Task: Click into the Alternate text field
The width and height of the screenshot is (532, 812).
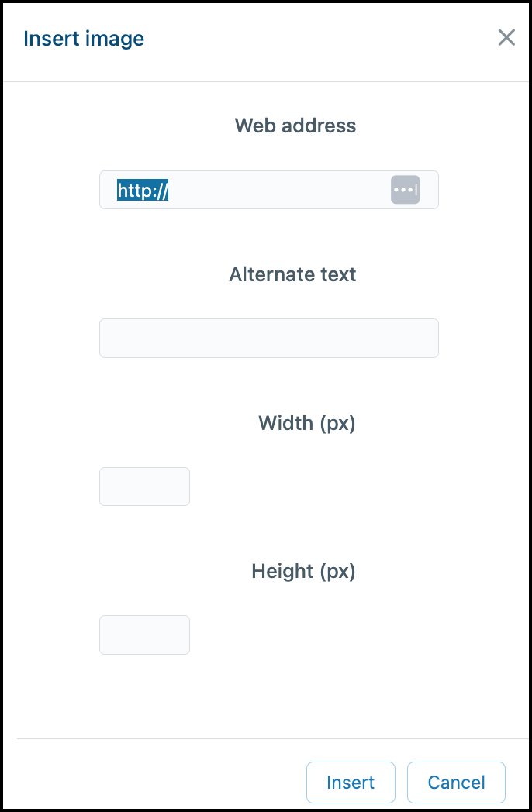Action: (x=268, y=338)
